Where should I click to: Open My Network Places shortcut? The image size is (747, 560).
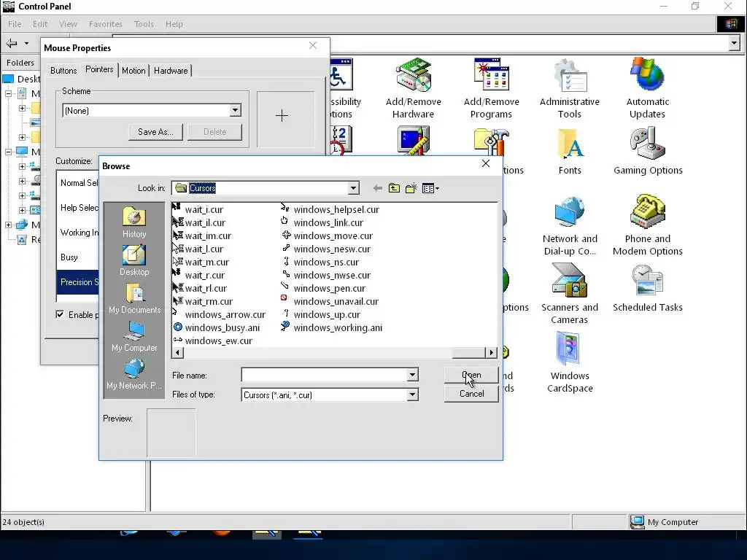tap(134, 374)
